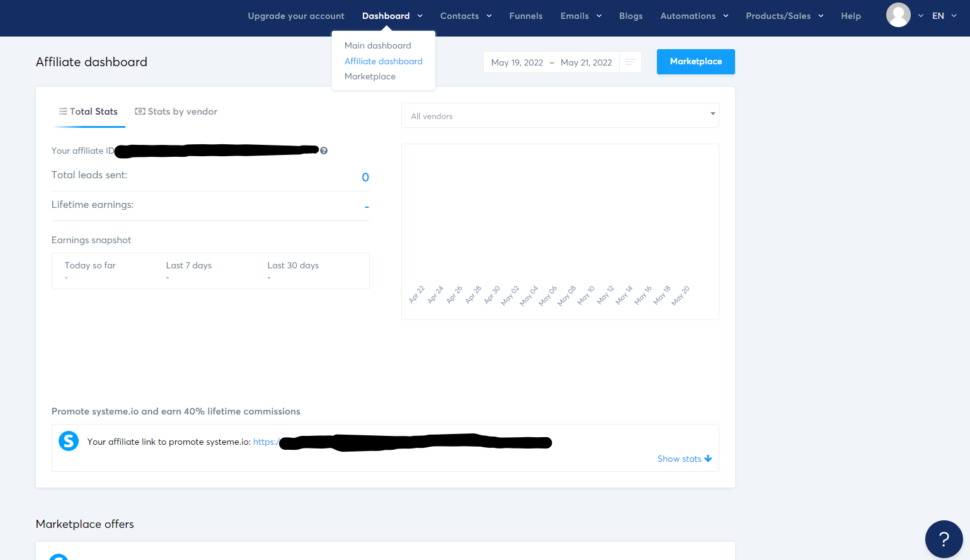Click the floating help question mark bubble
Viewport: 970px width, 560px height.
(944, 539)
